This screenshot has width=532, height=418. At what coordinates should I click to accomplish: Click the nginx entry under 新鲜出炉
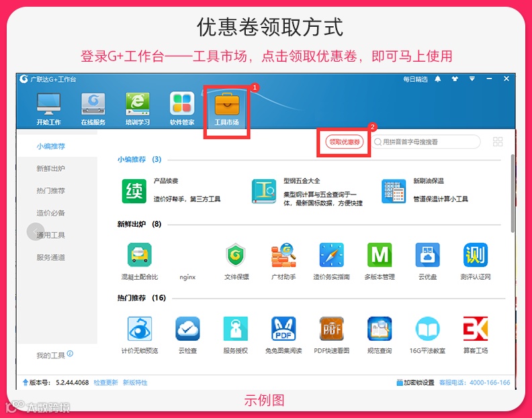click(x=187, y=277)
